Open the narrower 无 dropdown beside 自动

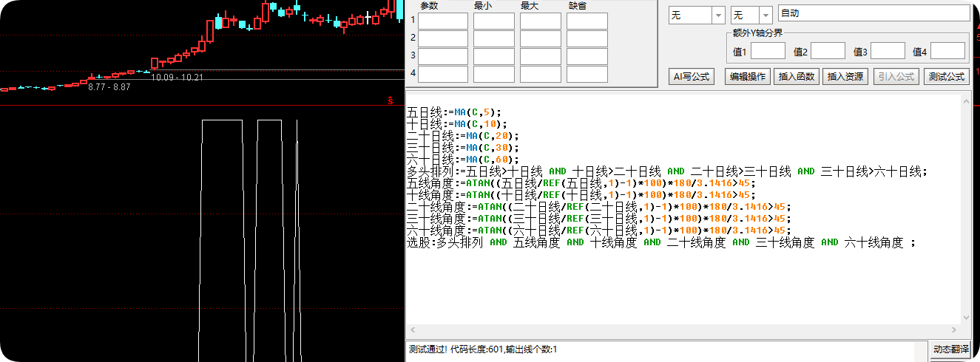[751, 14]
